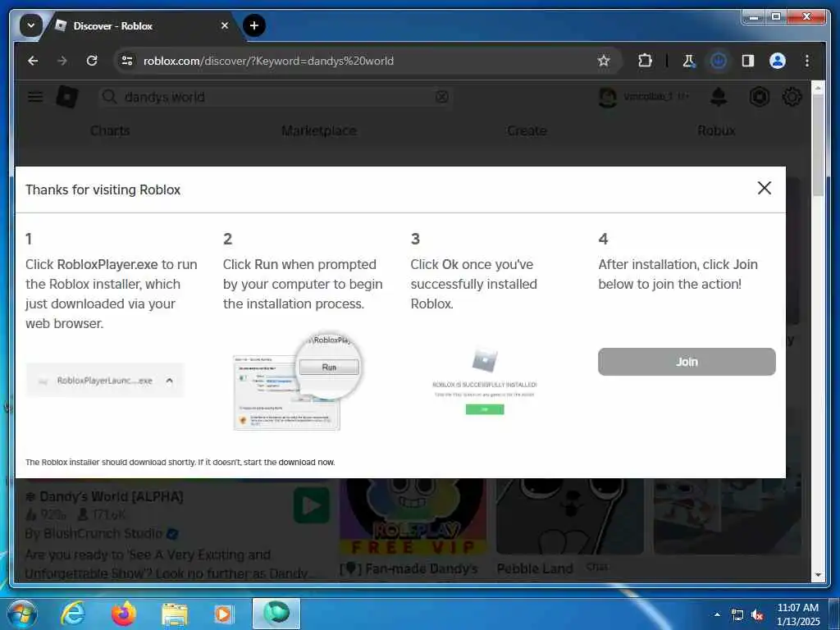This screenshot has height=630, width=840.
Task: Open the Marketplace navigation tab
Action: coord(319,130)
